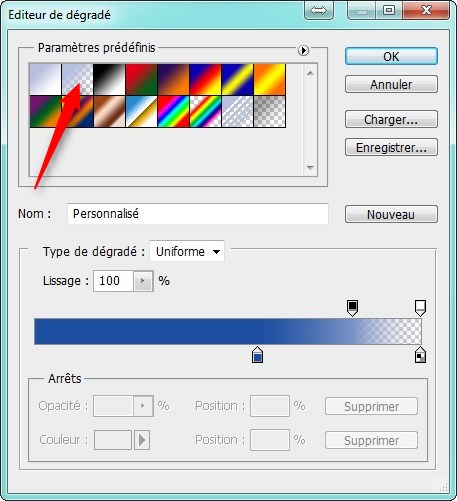Pick the transparent stripes gradient preset
This screenshot has height=501, width=457.
[x=237, y=111]
